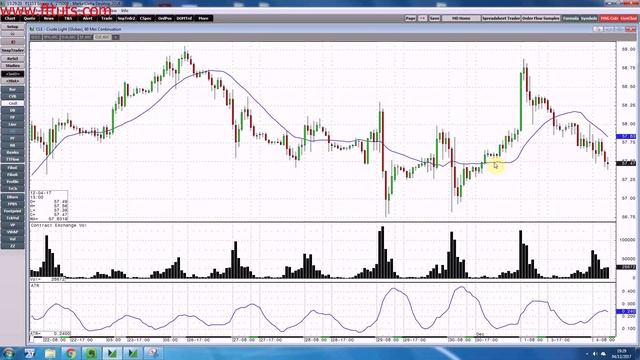The width and height of the screenshot is (640, 360).
Task: Click the Trade toolbar button
Action: click(x=107, y=18)
